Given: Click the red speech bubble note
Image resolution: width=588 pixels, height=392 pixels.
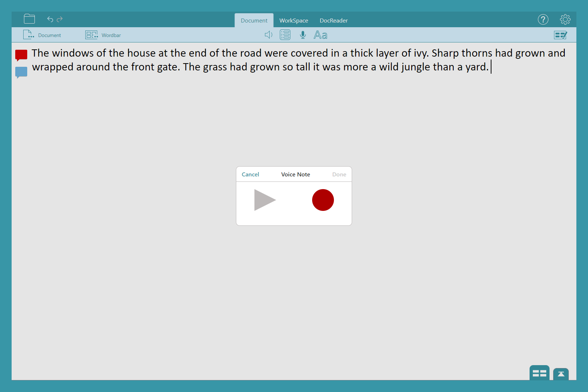Looking at the screenshot, I should point(21,55).
